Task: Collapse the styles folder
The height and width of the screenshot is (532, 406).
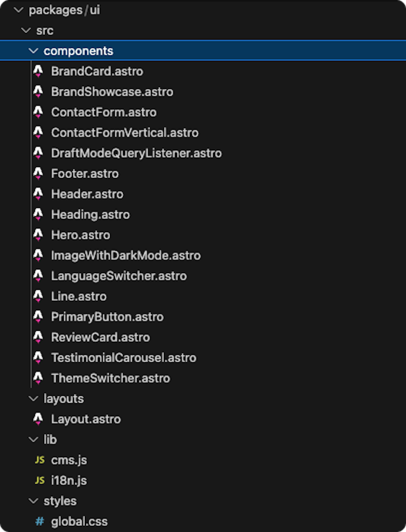Action: 34,501
